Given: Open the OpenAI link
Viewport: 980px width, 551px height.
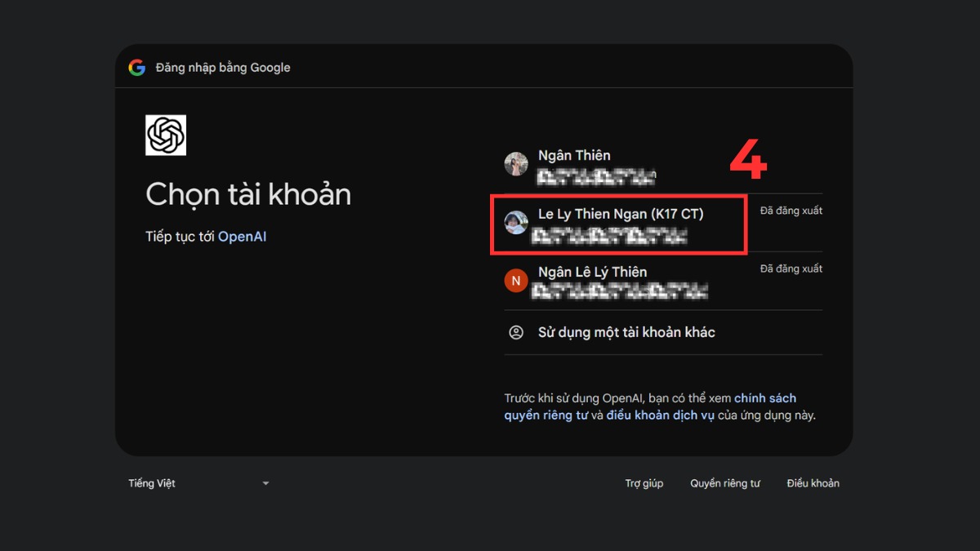Looking at the screenshot, I should pos(243,237).
